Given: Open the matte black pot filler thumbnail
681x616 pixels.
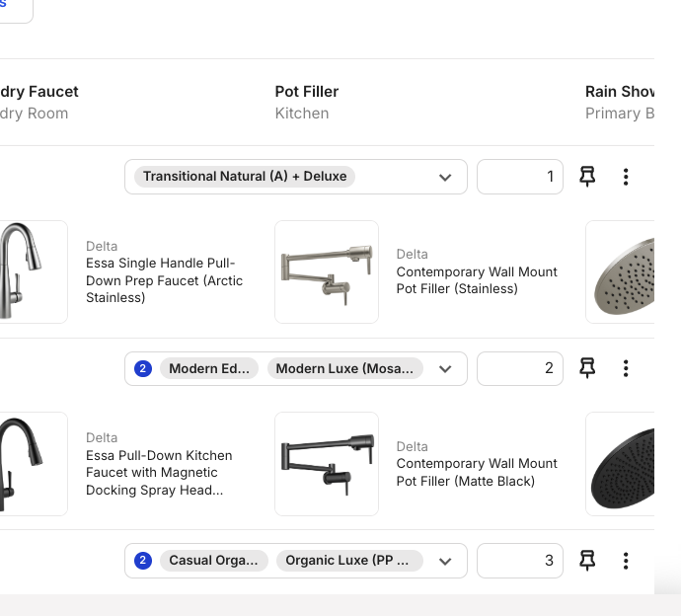Looking at the screenshot, I should (327, 464).
